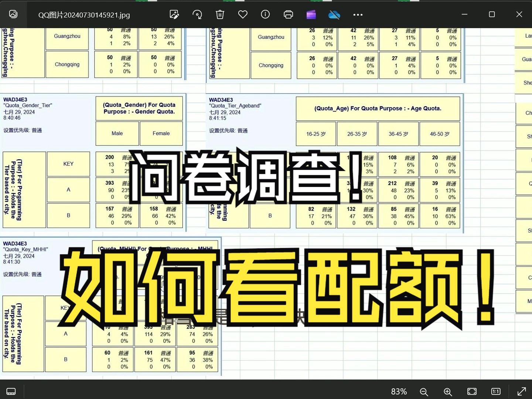Image resolution: width=532 pixels, height=399 pixels.
Task: Click the Edit image icon
Action: coord(174,14)
